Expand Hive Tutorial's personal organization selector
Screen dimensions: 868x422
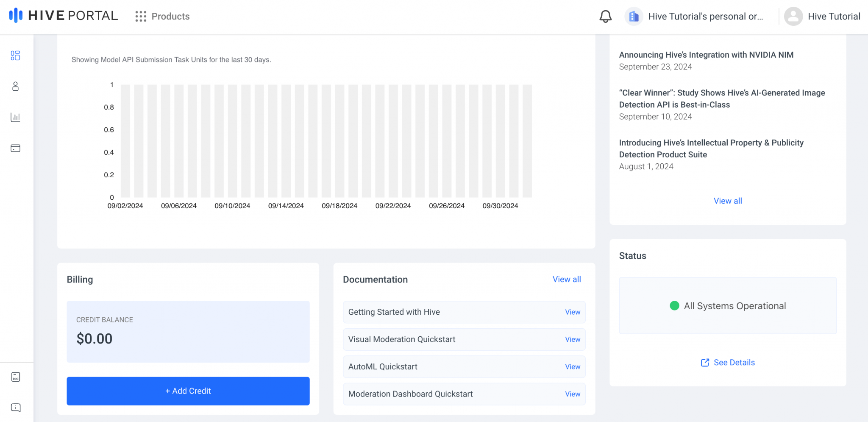(706, 16)
